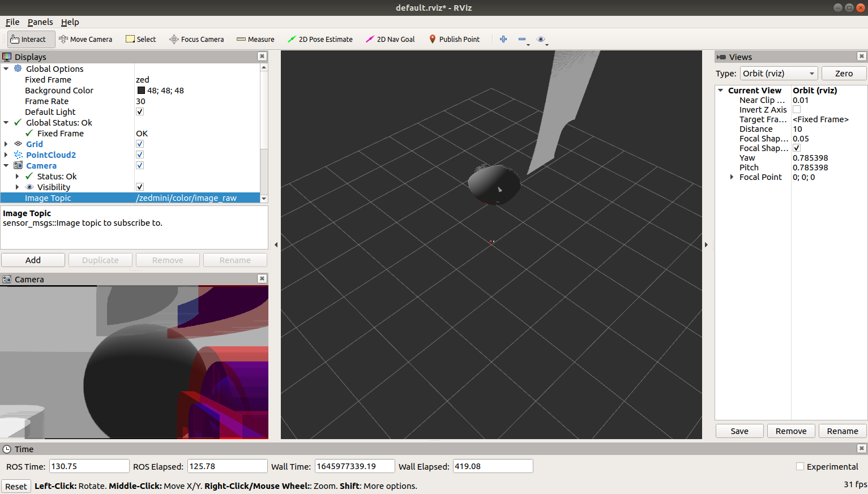
Task: Expand the Status: Ok node under Camera
Action: tap(18, 176)
